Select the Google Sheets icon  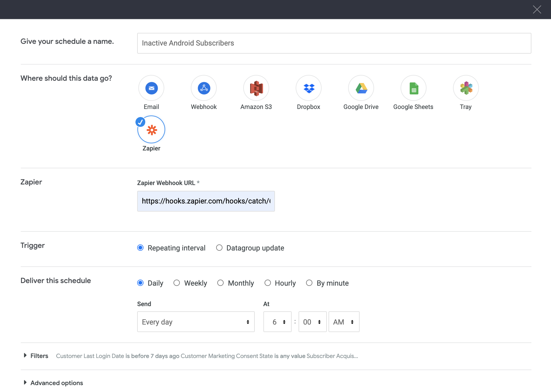414,88
